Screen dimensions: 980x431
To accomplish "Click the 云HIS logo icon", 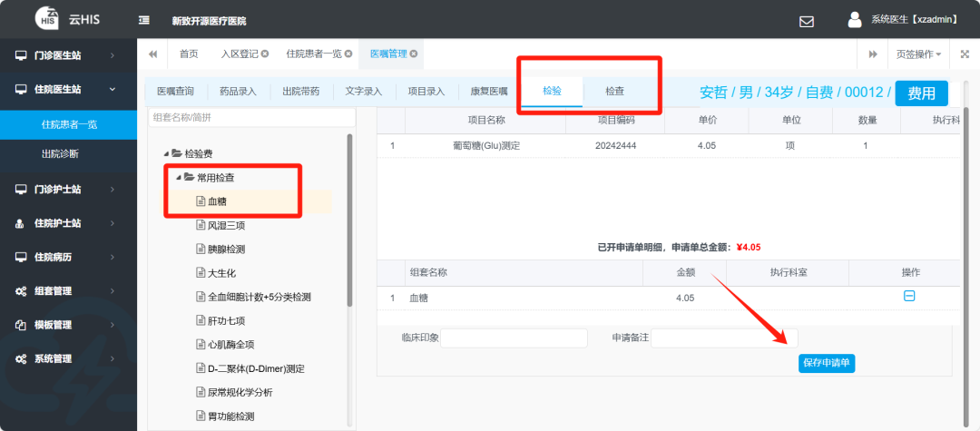I will (47, 17).
